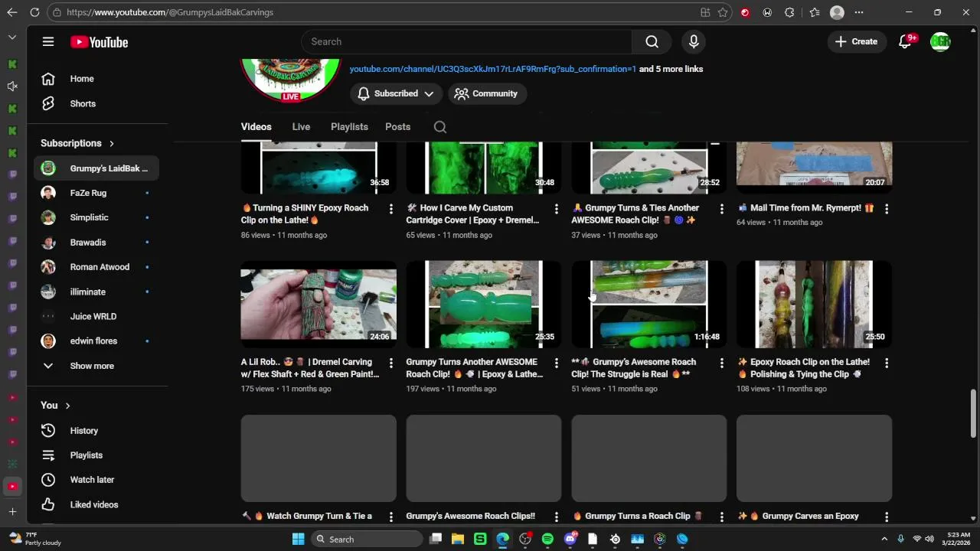Open Watch later list
The height and width of the screenshot is (551, 980).
coord(96,480)
